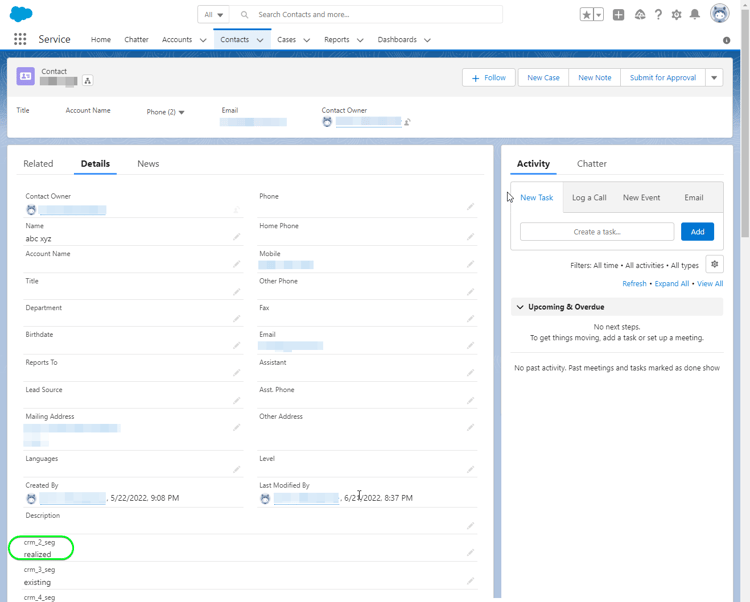Switch to the Chatter panel tab
Screen dimensions: 750x602
coord(591,164)
